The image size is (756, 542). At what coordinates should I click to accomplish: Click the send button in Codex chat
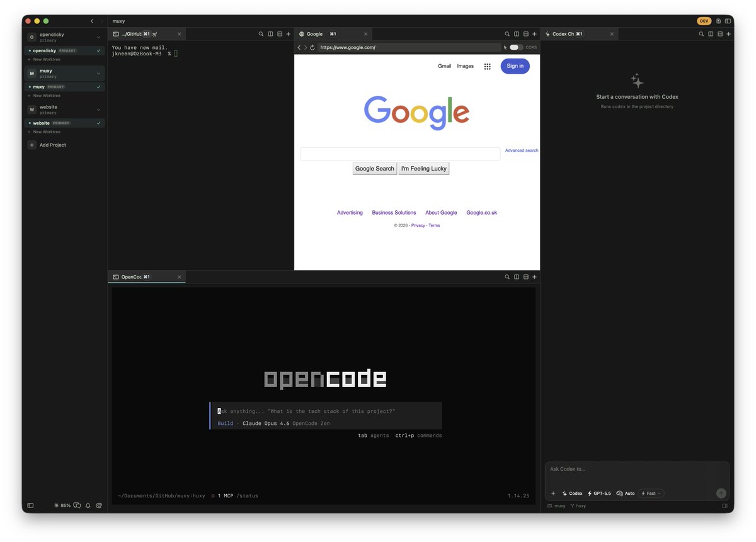pos(721,494)
